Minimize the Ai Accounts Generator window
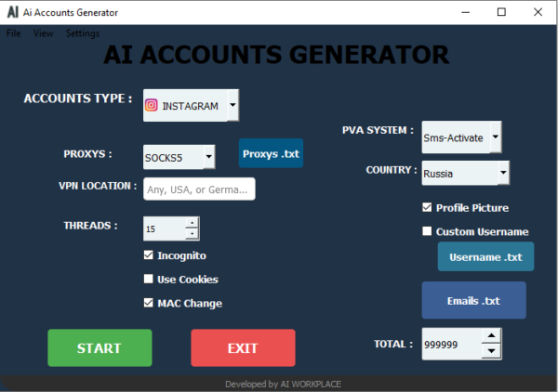The image size is (558, 392). pyautogui.click(x=466, y=12)
